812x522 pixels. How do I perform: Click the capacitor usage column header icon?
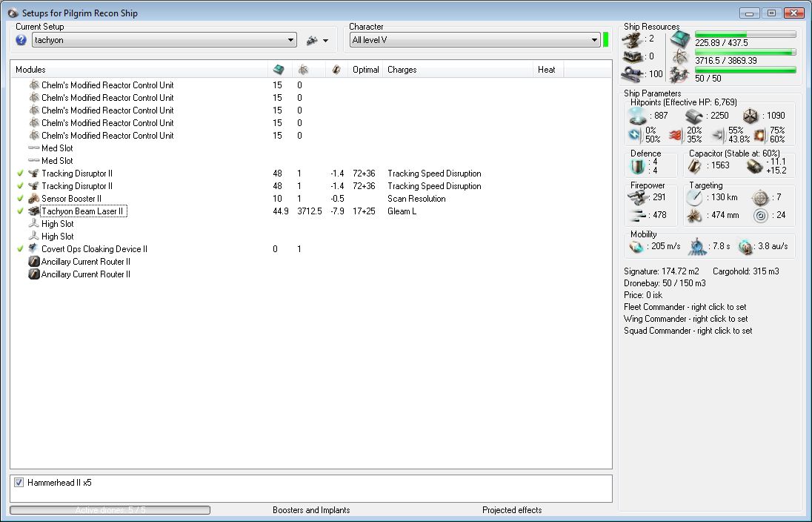click(x=336, y=70)
